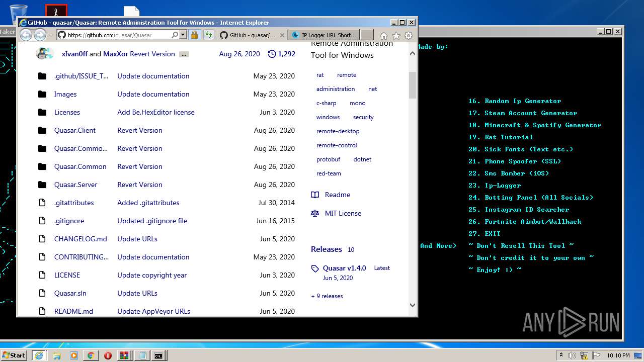Open the Tools gear icon
This screenshot has width=644, height=362.
(x=409, y=36)
